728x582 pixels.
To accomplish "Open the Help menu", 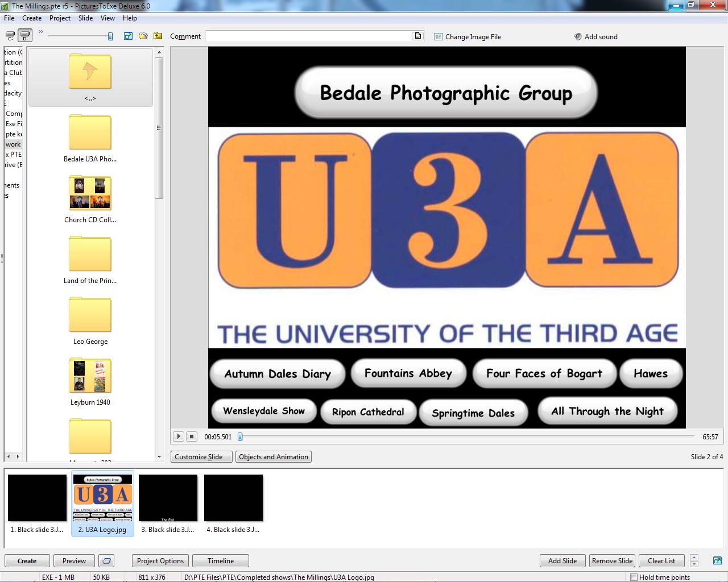I will [x=130, y=18].
